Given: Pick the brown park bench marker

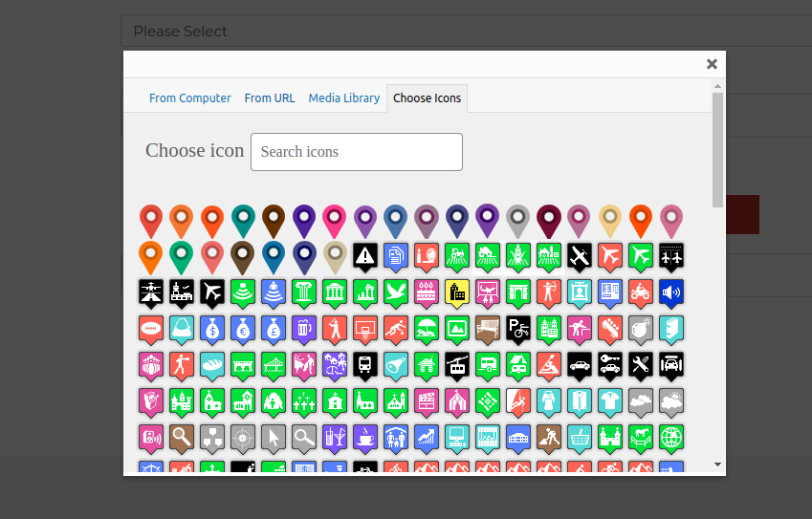Looking at the screenshot, I should click(x=488, y=329).
